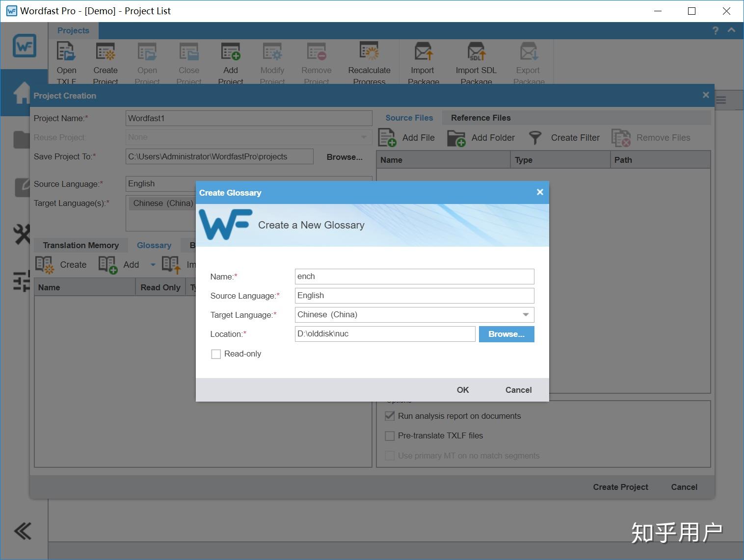This screenshot has height=560, width=744.
Task: Click the Remove Files icon
Action: (621, 138)
